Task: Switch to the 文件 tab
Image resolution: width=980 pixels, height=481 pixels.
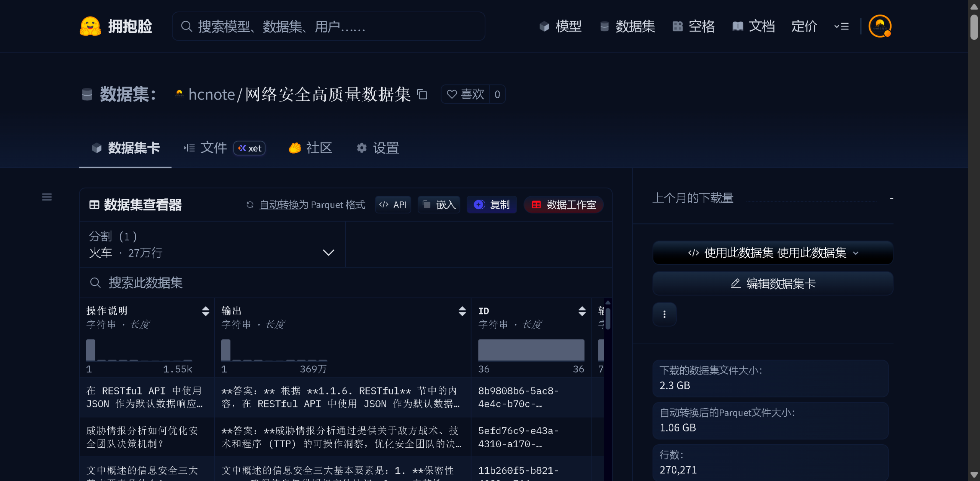Action: (213, 148)
